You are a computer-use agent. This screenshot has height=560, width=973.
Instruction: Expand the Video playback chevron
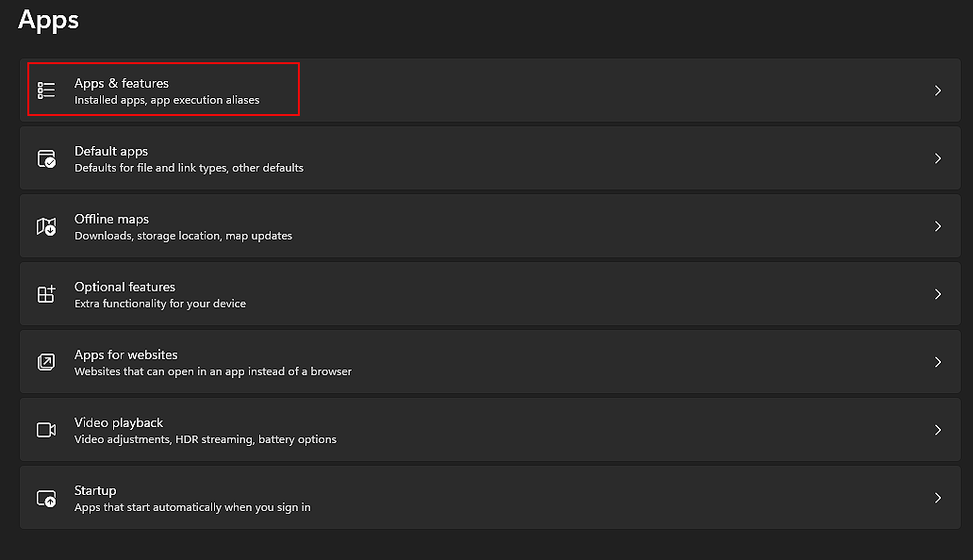tap(937, 429)
